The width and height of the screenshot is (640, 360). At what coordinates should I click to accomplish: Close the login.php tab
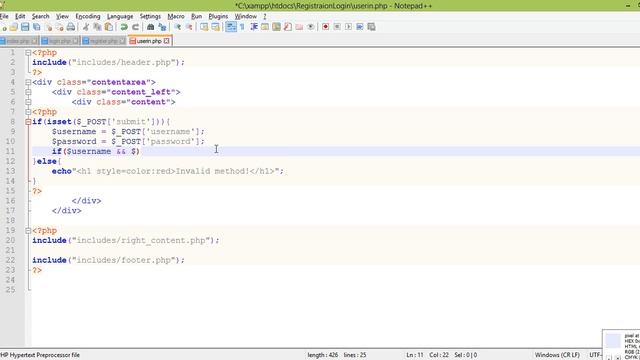[76, 41]
